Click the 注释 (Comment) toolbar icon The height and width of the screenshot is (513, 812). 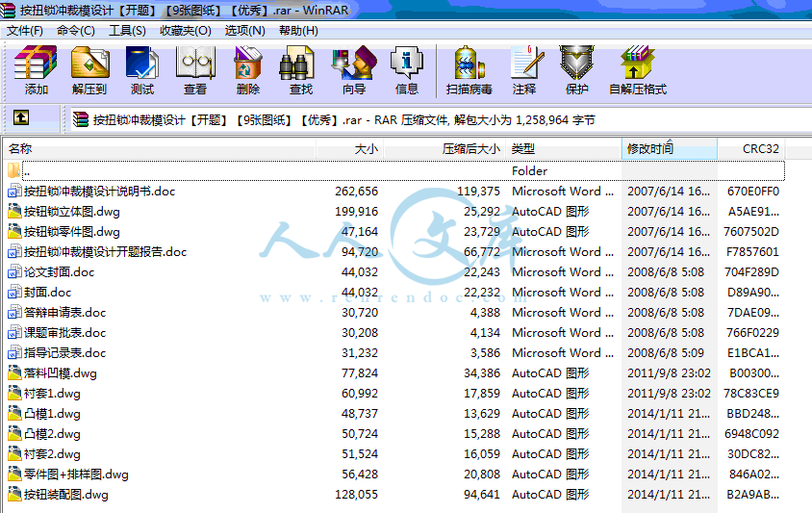click(x=526, y=63)
